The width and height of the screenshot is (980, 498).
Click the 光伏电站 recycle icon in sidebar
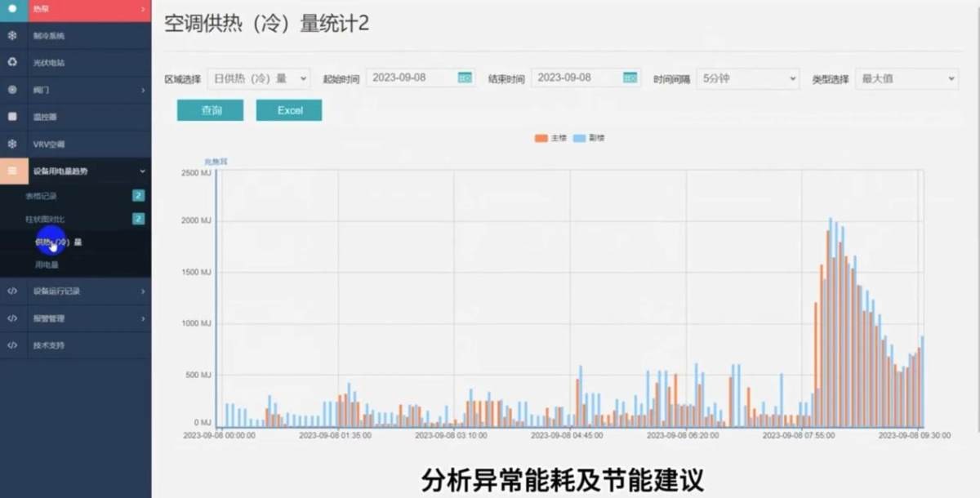coord(12,62)
